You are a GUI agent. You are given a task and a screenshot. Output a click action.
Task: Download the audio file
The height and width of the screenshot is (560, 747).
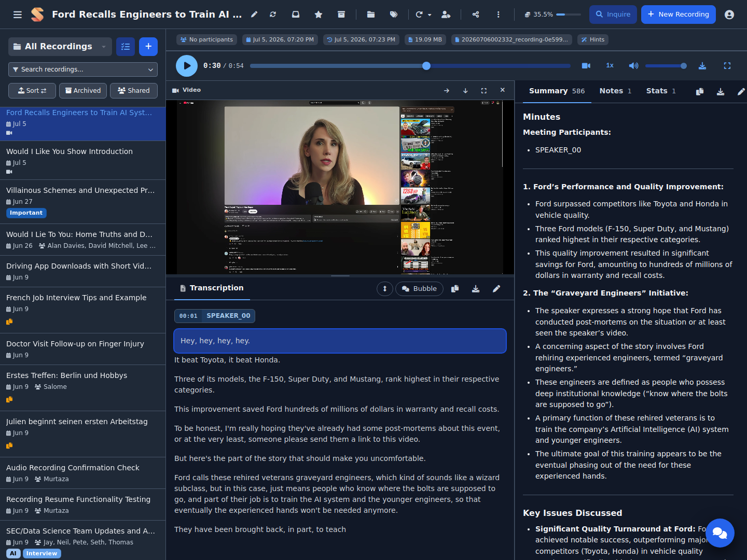click(x=702, y=66)
